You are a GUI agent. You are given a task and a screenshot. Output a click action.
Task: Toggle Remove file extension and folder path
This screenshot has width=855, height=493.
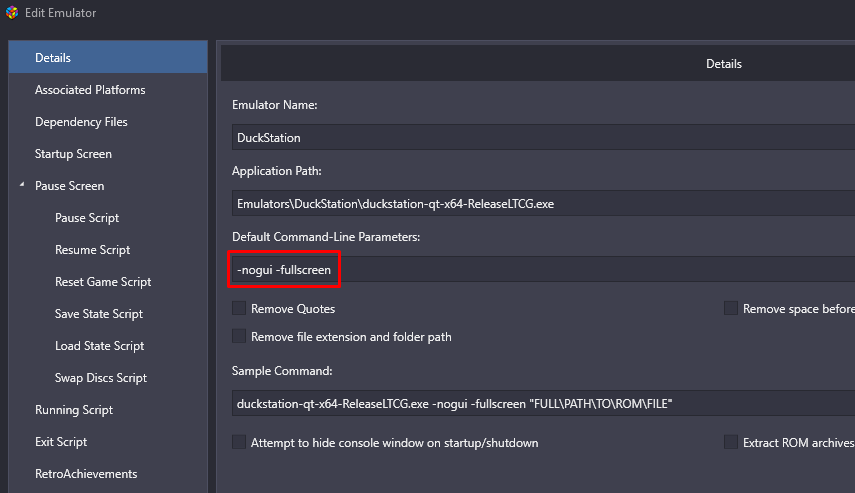[239, 337]
